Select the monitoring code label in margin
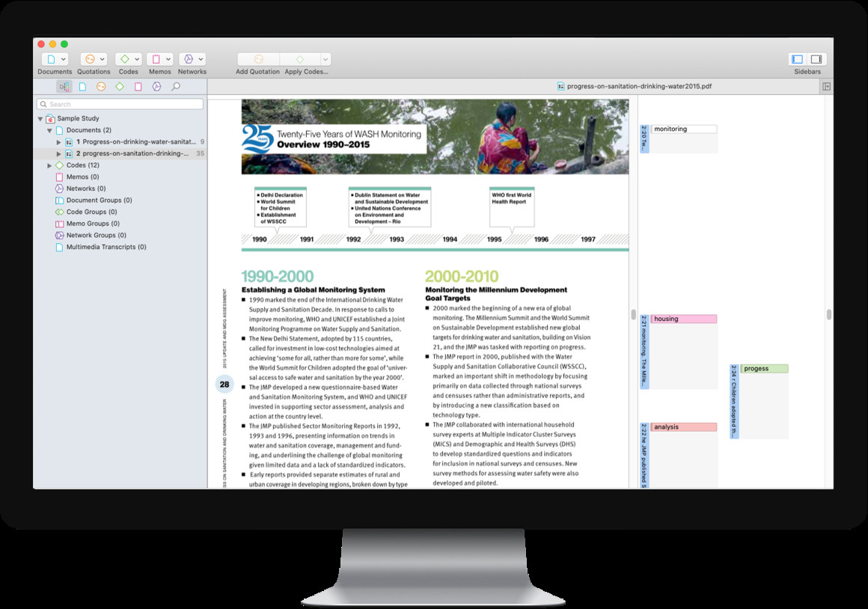The height and width of the screenshot is (609, 868). 684,129
